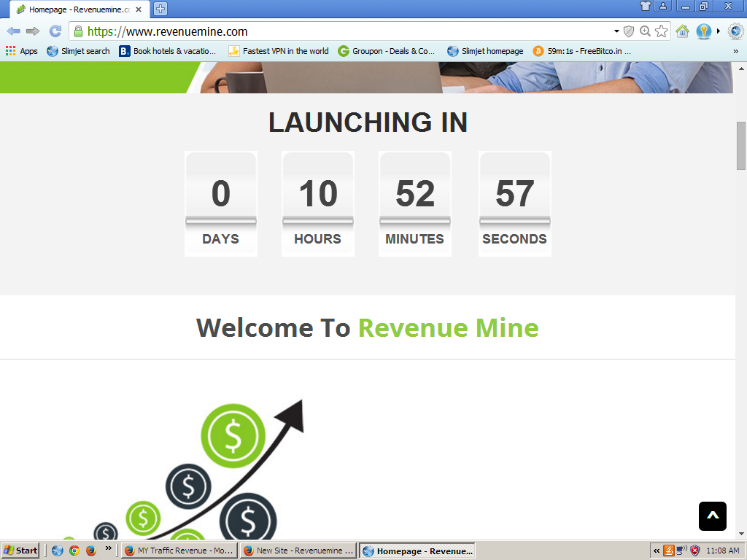
Task: Open the FreeBitco.in bookmark
Action: [x=582, y=51]
